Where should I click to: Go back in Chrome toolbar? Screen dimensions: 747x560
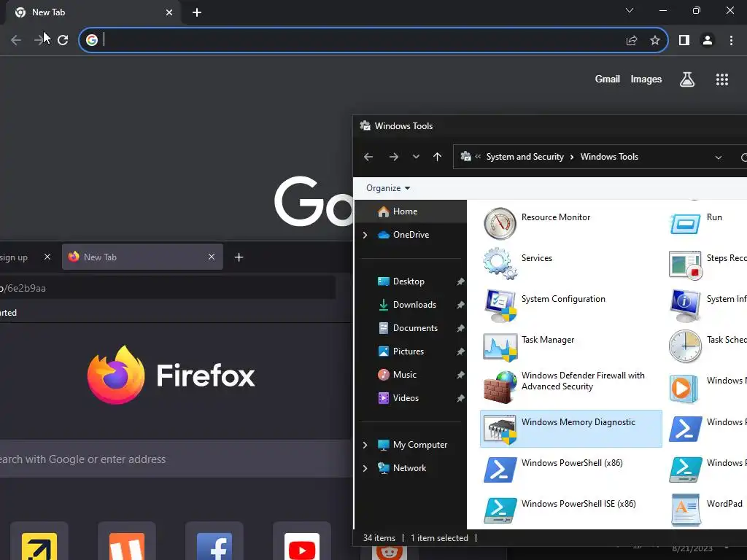coord(16,40)
